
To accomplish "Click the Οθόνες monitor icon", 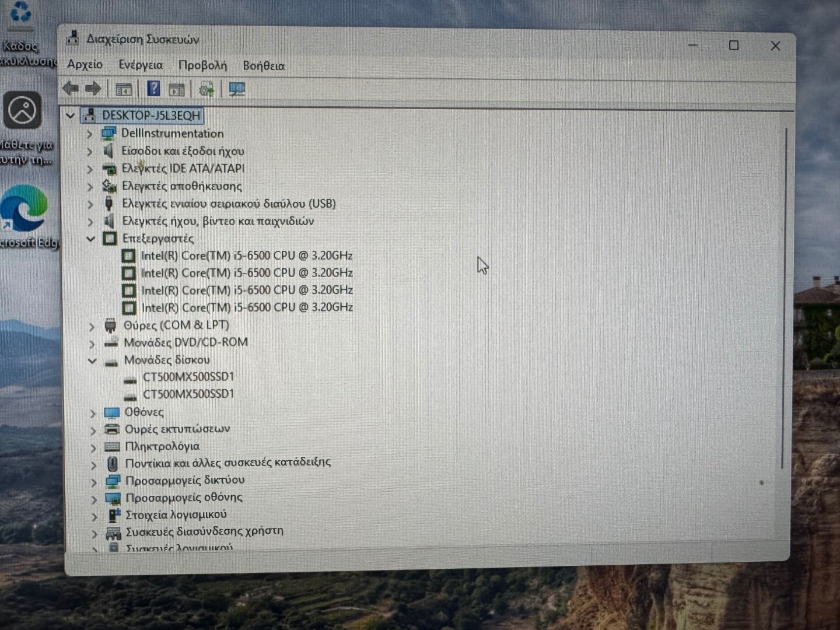I will pos(111,412).
